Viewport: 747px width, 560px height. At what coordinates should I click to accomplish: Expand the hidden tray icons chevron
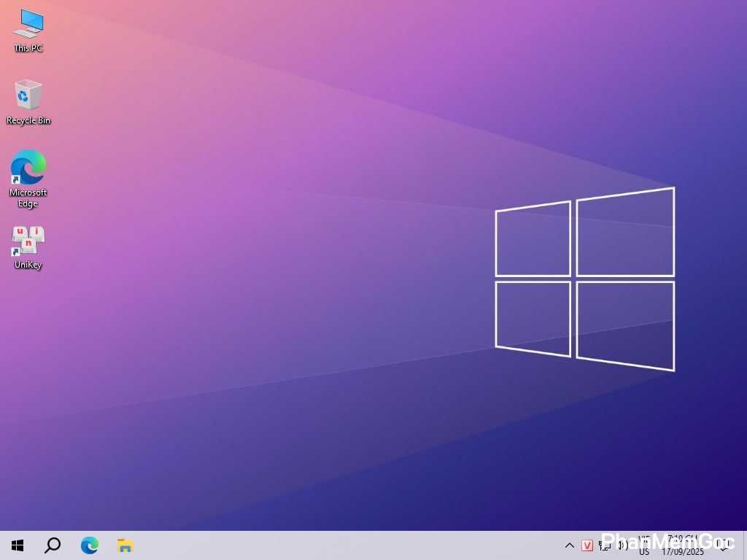pyautogui.click(x=570, y=545)
